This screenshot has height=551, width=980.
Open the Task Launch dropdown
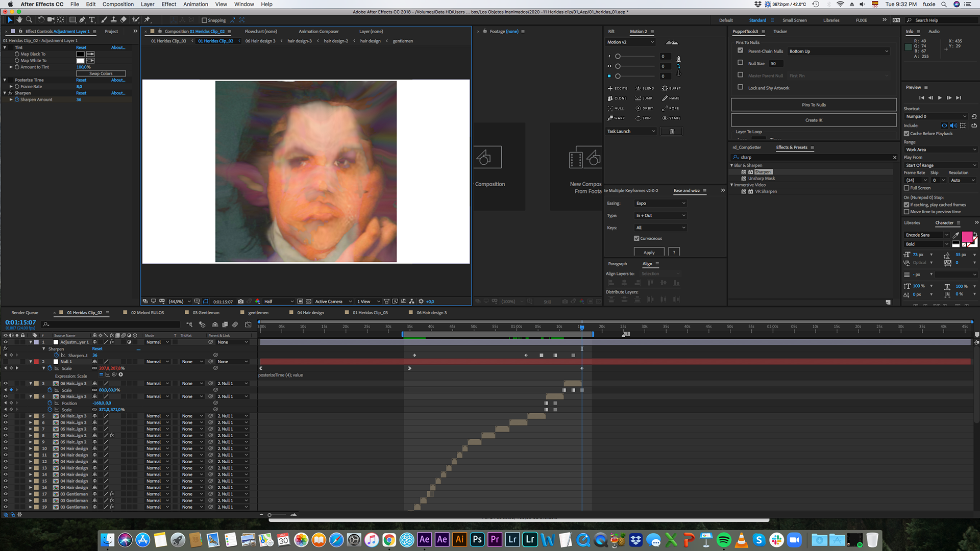631,131
